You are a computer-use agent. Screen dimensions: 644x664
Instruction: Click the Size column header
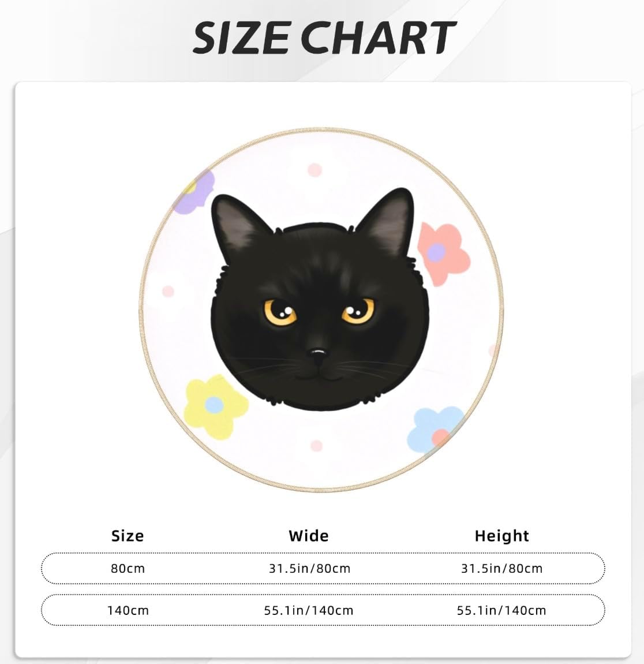128,536
